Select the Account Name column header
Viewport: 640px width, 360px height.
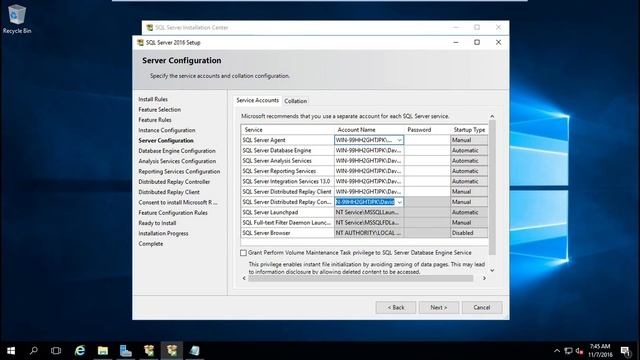coord(369,130)
